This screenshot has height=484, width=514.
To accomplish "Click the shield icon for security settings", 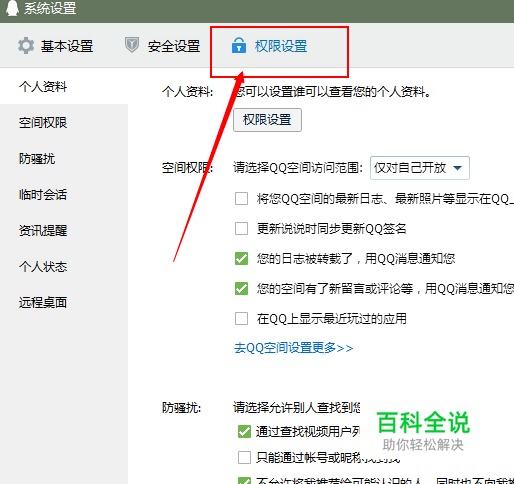I will (132, 45).
